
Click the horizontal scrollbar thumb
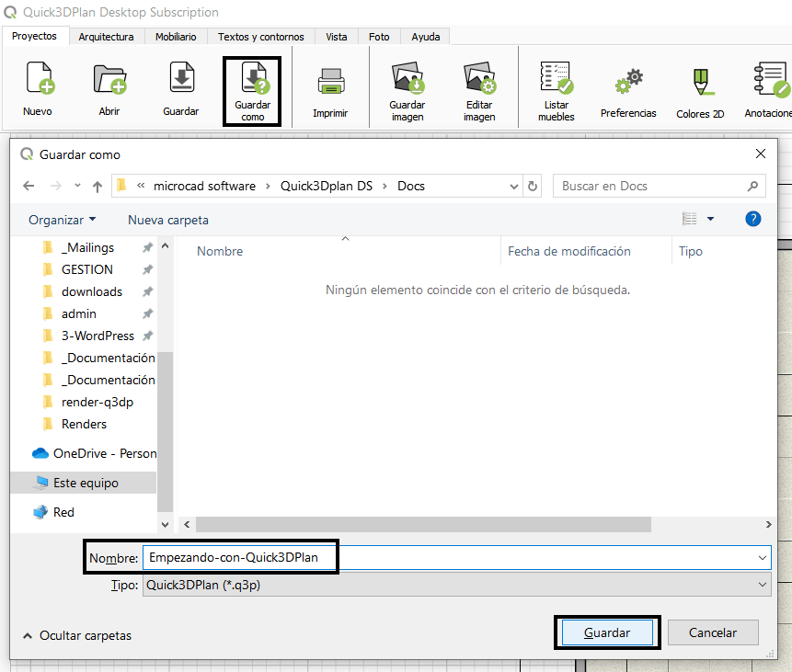(x=423, y=525)
